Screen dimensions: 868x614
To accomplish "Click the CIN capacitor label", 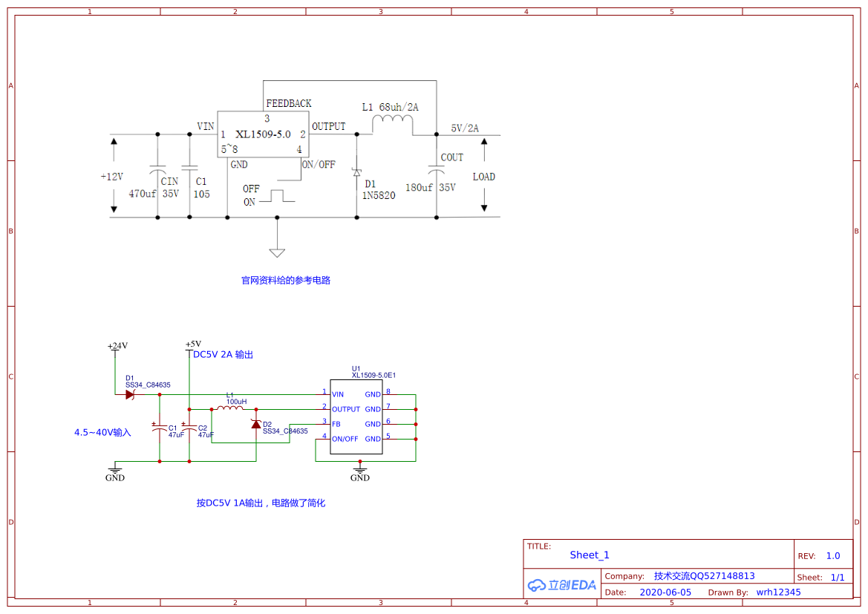I will [169, 182].
